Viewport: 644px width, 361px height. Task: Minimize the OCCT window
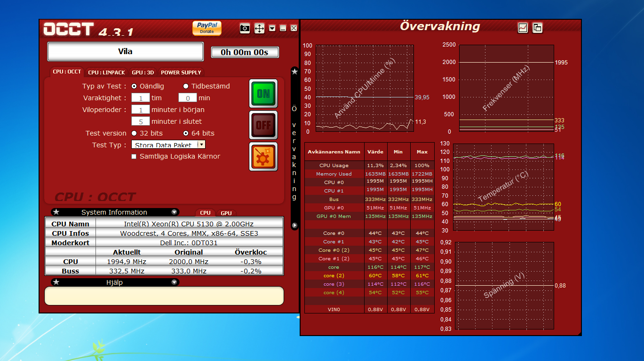click(283, 28)
